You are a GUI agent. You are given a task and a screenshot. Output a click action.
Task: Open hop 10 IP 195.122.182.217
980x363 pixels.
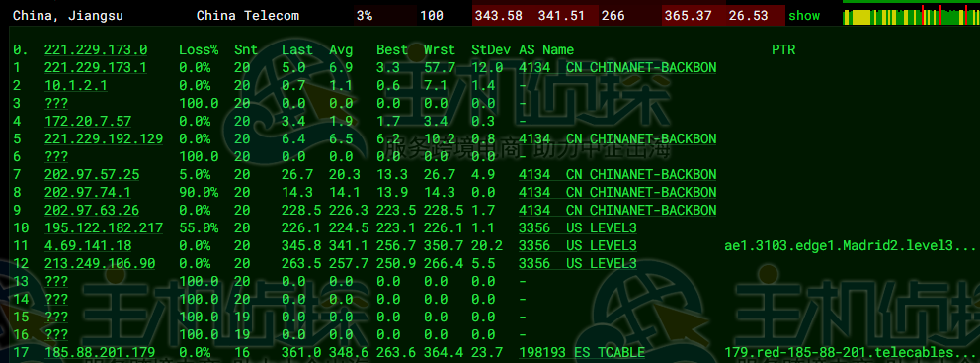[104, 227]
